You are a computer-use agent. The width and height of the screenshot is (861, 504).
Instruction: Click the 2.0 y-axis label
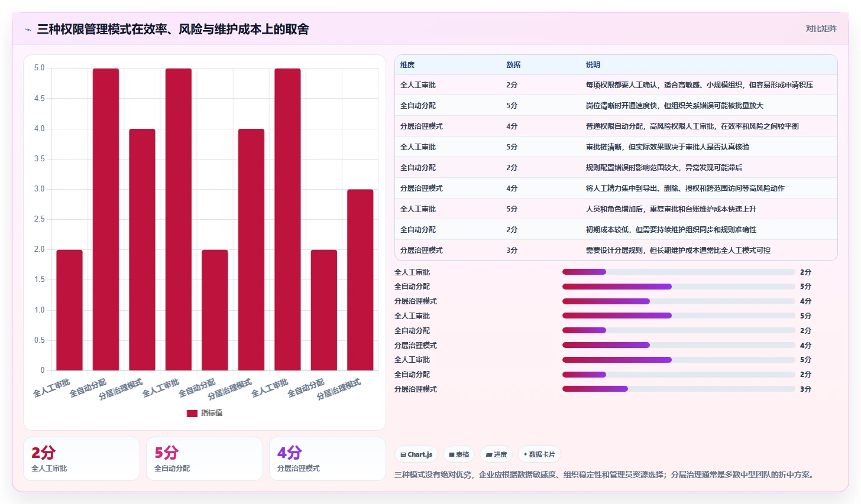tap(39, 249)
